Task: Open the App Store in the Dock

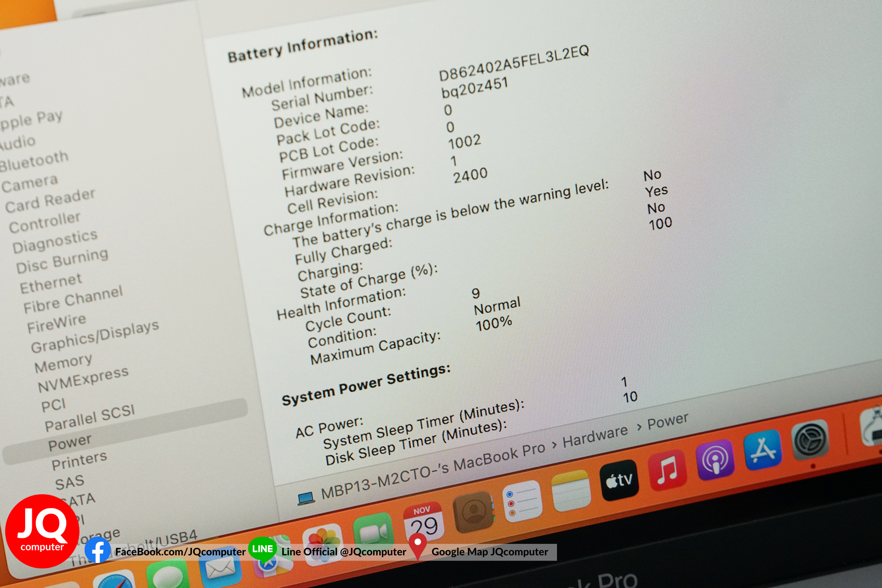Action: pos(763,449)
